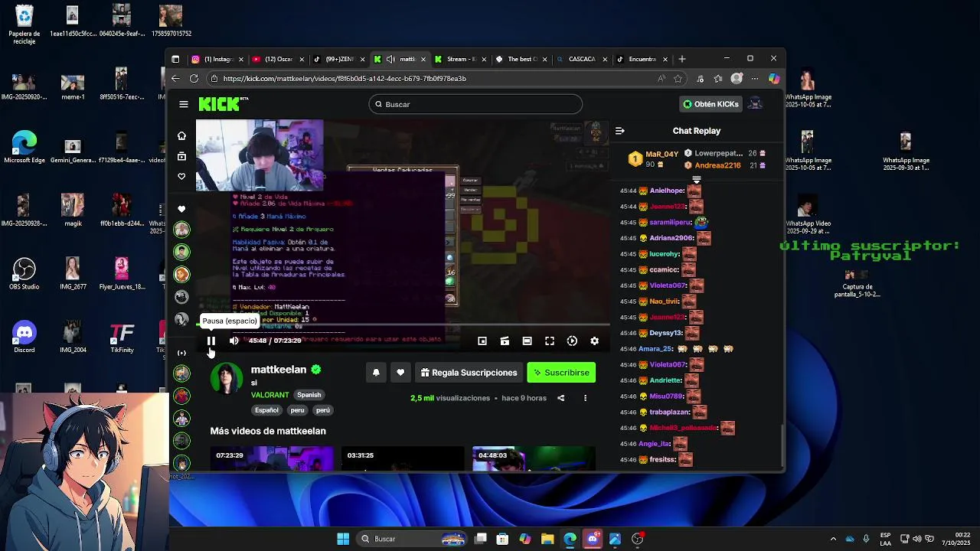This screenshot has height=551, width=980.
Task: Toggle picture-in-picture mini player
Action: 482,341
